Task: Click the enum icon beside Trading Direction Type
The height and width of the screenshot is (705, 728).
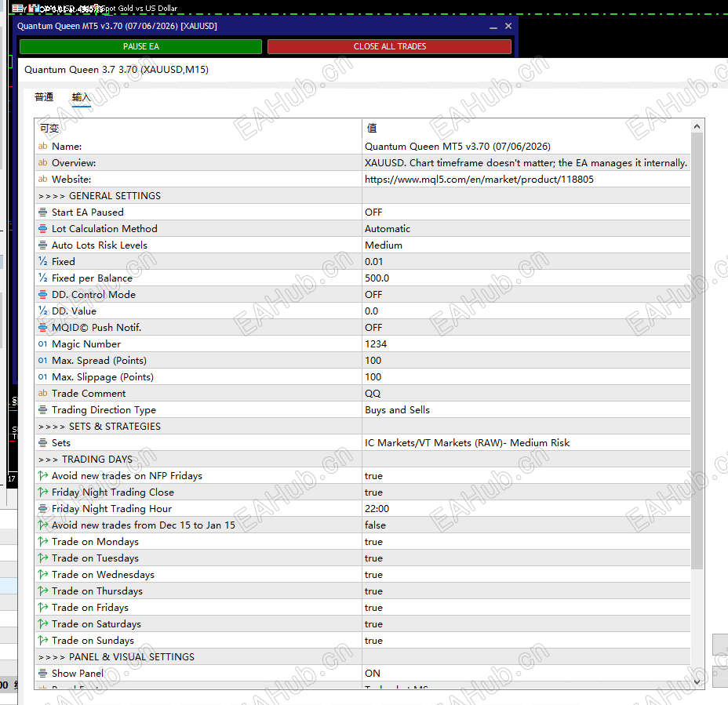Action: 42,410
